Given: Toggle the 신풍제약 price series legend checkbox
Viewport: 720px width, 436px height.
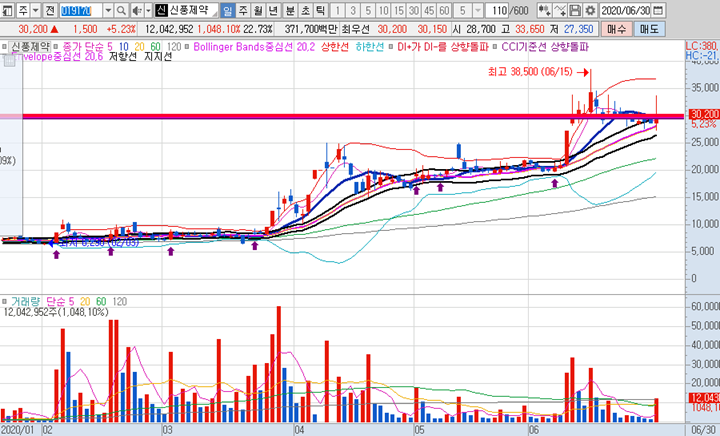Looking at the screenshot, I should [x=5, y=47].
